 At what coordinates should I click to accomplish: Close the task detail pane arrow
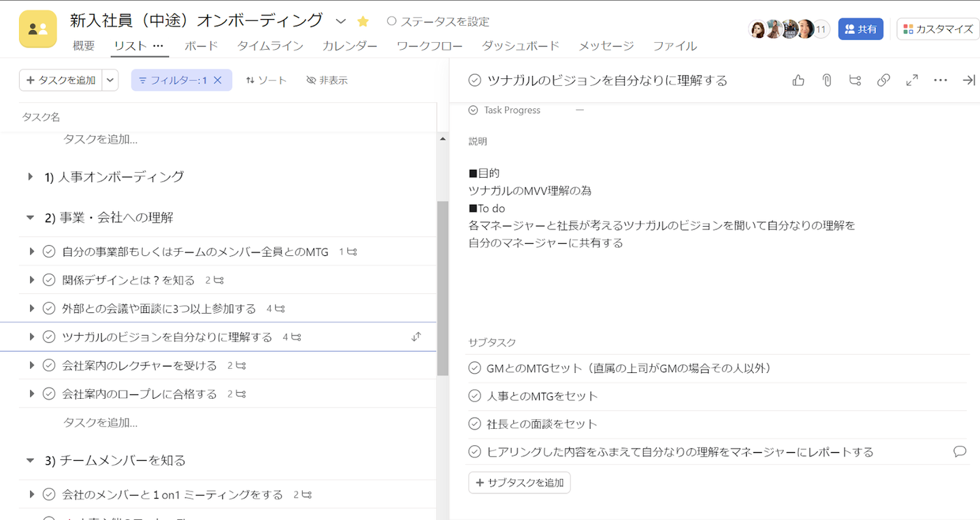[x=968, y=80]
